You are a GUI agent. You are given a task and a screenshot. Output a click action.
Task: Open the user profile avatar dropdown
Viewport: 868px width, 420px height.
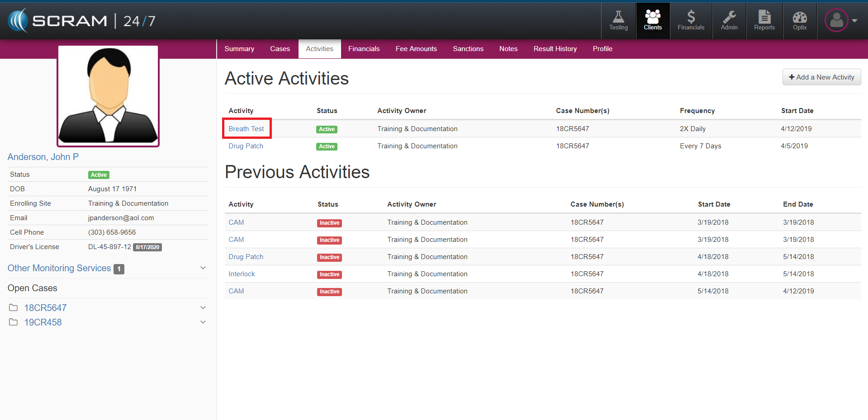840,20
